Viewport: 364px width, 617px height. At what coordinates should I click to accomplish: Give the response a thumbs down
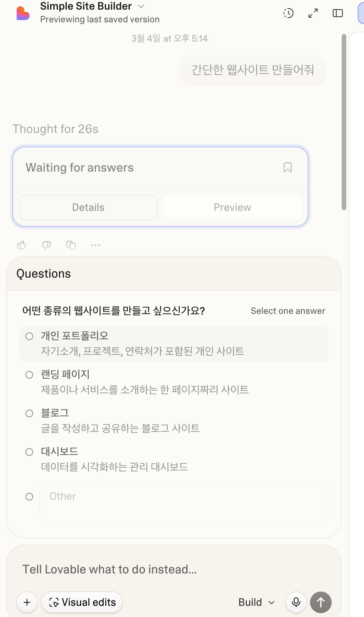tap(46, 245)
